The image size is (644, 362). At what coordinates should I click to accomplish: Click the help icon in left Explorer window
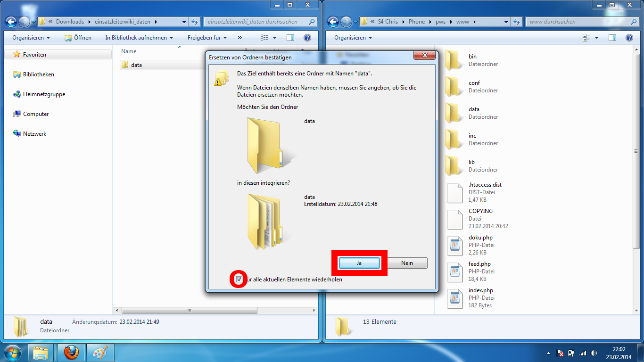click(307, 38)
